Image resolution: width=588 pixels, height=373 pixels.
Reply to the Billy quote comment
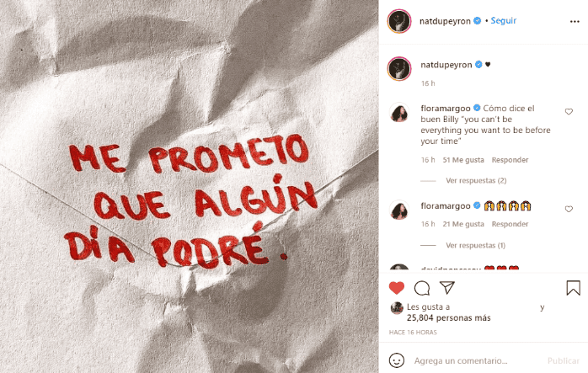510,160
